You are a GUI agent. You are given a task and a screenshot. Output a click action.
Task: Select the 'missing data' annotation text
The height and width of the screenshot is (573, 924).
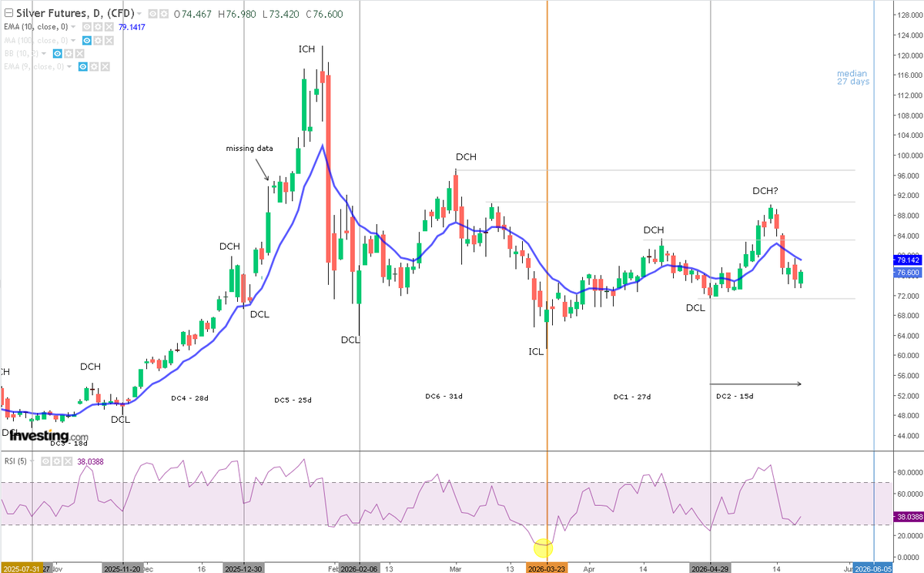pos(249,148)
